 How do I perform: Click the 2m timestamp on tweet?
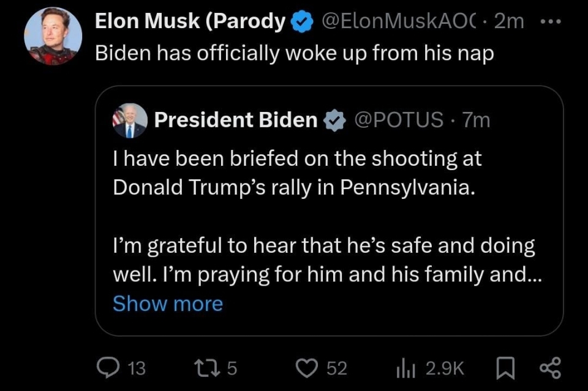click(509, 22)
